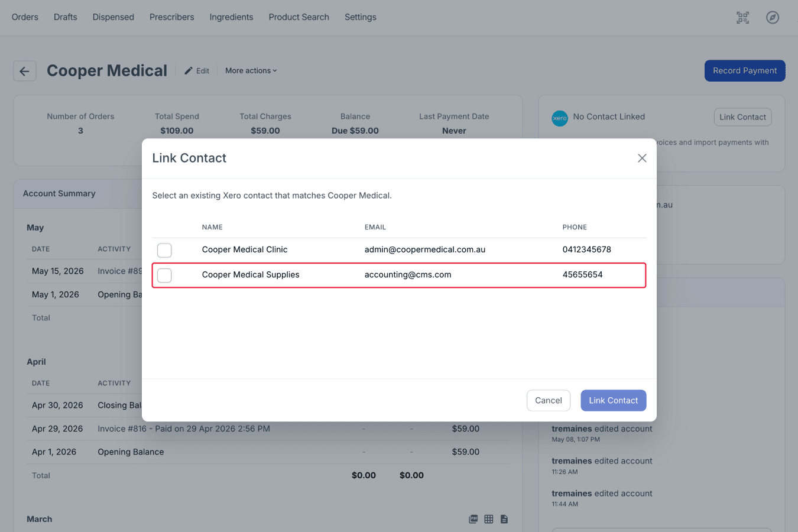Open the Dispensed menu
The width and height of the screenshot is (798, 532).
tap(113, 17)
